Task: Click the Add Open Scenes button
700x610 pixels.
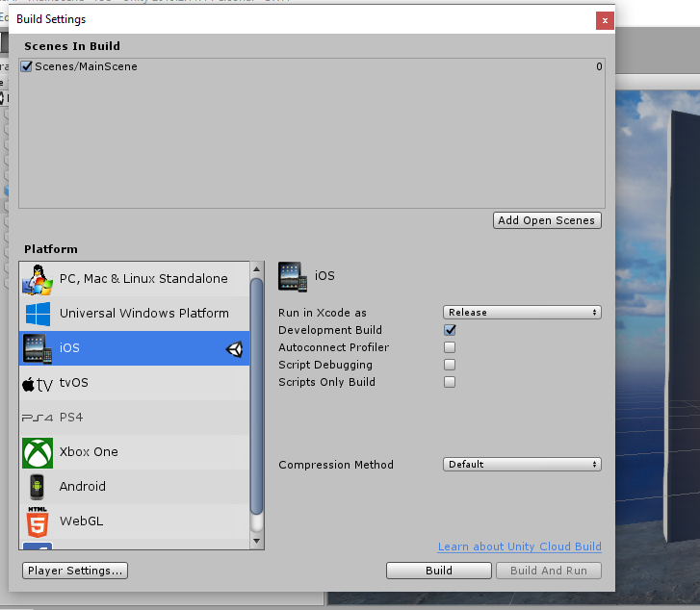Action: (547, 220)
